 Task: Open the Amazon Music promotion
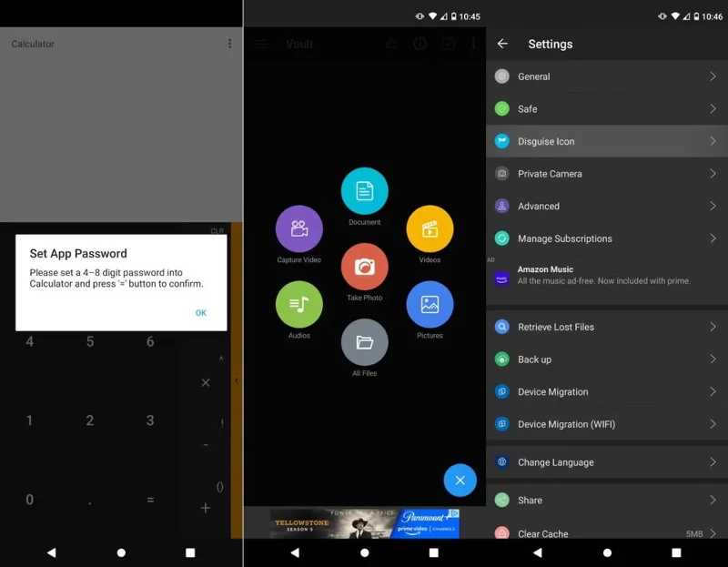tap(607, 274)
